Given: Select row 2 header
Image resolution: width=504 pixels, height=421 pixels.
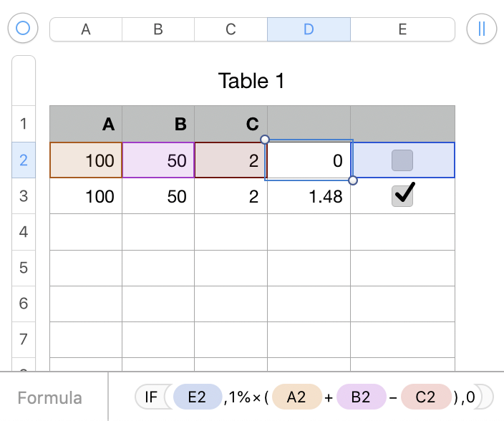Looking at the screenshot, I should pyautogui.click(x=24, y=160).
